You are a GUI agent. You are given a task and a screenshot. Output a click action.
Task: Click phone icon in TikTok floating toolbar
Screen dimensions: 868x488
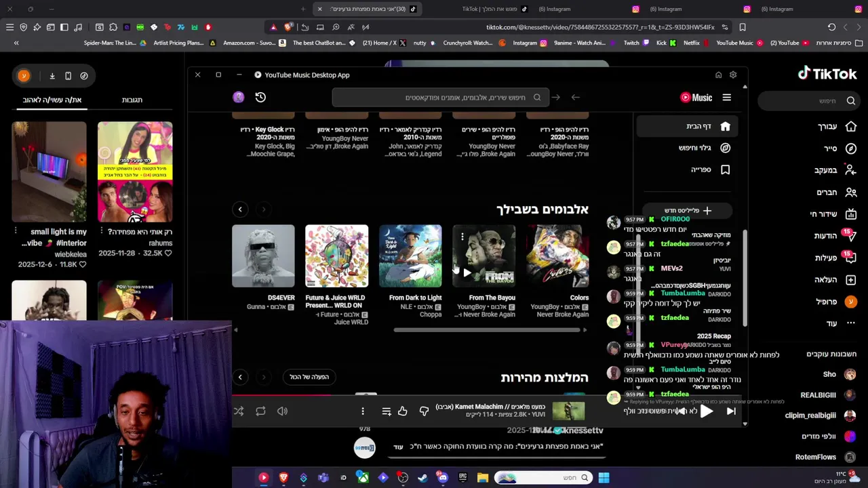(x=68, y=76)
